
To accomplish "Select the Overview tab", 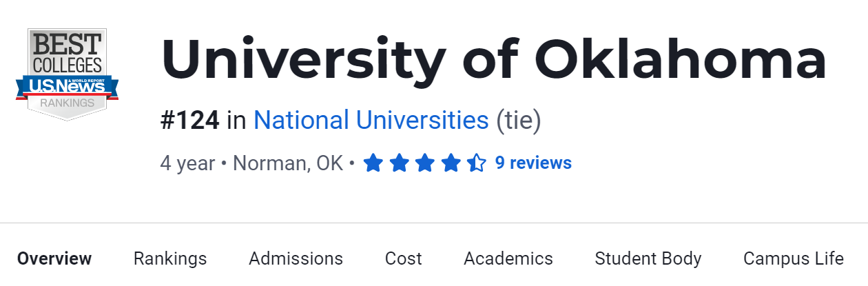I will [54, 258].
